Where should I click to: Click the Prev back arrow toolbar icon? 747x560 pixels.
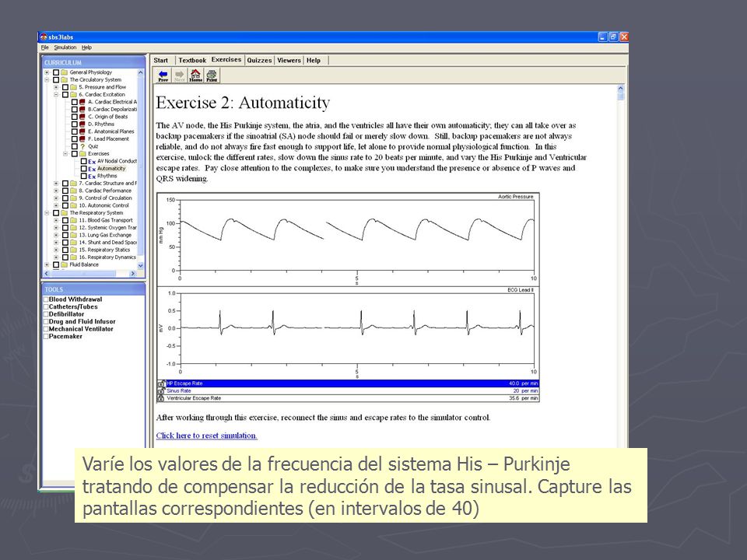point(163,75)
